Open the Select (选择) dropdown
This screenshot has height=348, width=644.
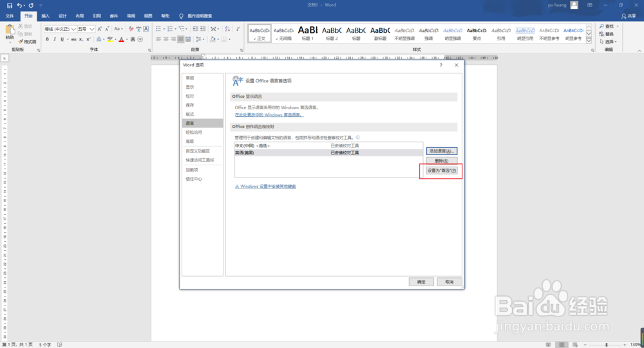coord(608,41)
